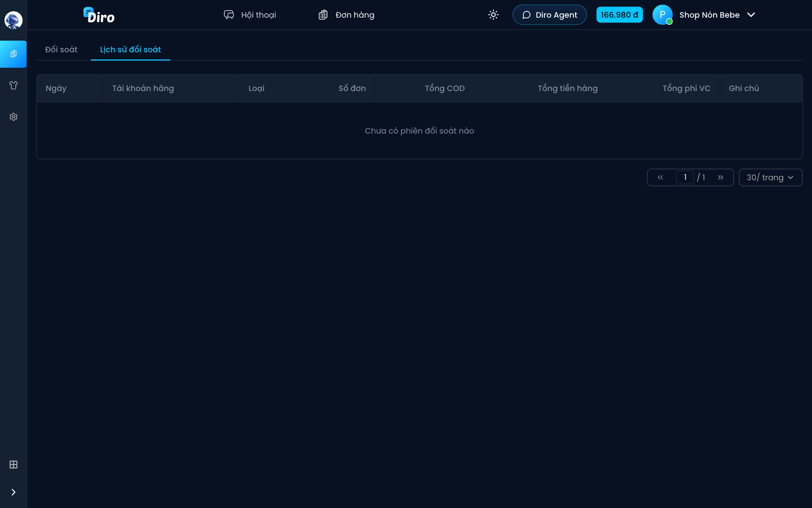Click the chat bubbles icon beside Hội thoại

[x=229, y=15]
